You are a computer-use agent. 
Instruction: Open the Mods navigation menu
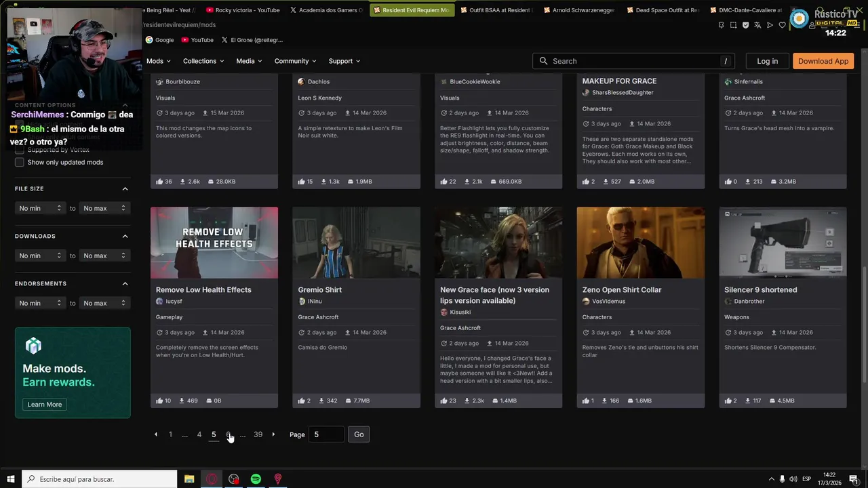coord(158,61)
